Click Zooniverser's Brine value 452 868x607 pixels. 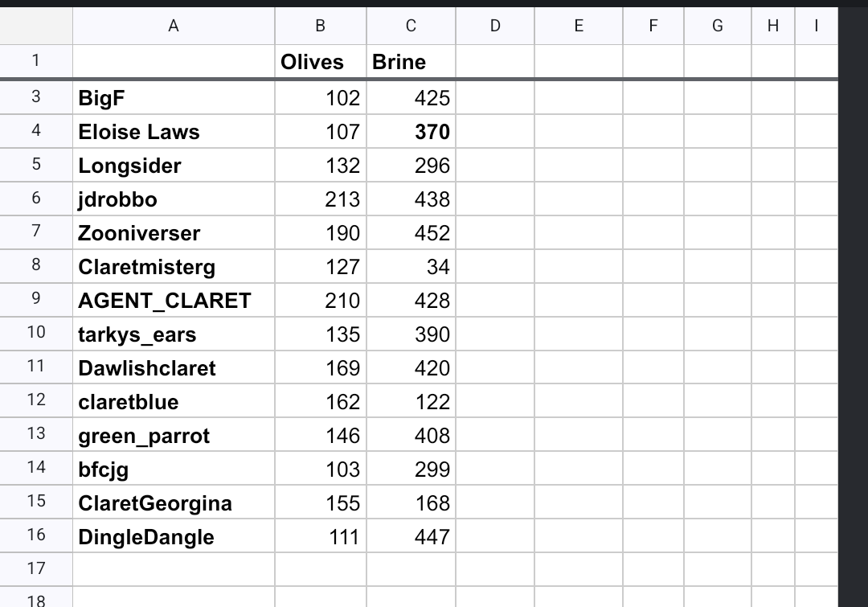pyautogui.click(x=411, y=233)
